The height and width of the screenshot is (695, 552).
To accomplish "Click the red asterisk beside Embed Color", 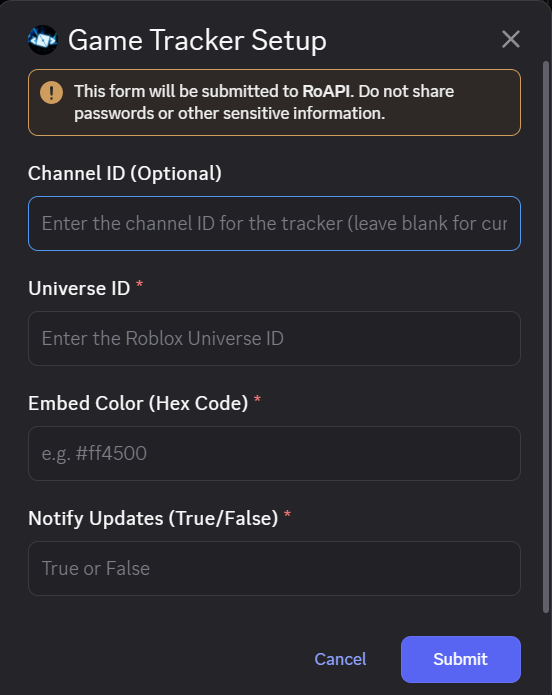I will pyautogui.click(x=257, y=399).
